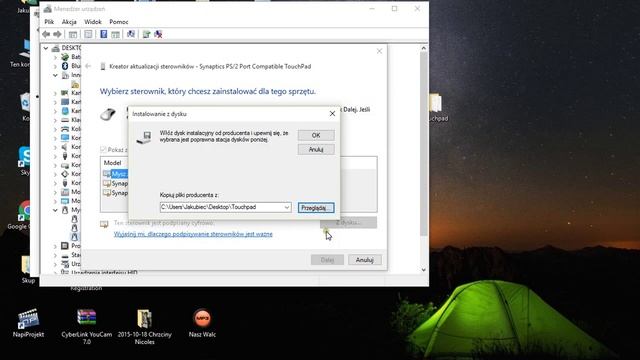This screenshot has width=640, height=360.
Task: Click the uninstall device red X toolbar icon
Action: (158, 34)
